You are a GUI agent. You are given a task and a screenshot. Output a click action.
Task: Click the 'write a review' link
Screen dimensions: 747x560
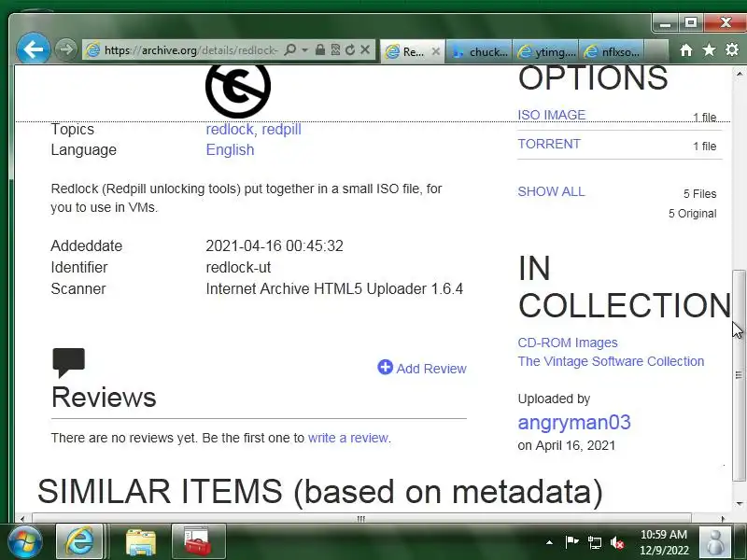[347, 438]
